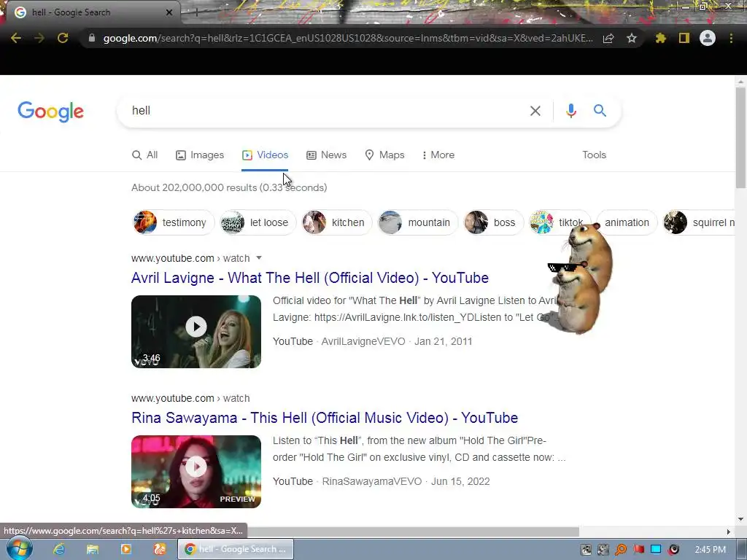Viewport: 747px width, 560px height.
Task: Launch Internet Explorer from the taskbar
Action: 59,549
